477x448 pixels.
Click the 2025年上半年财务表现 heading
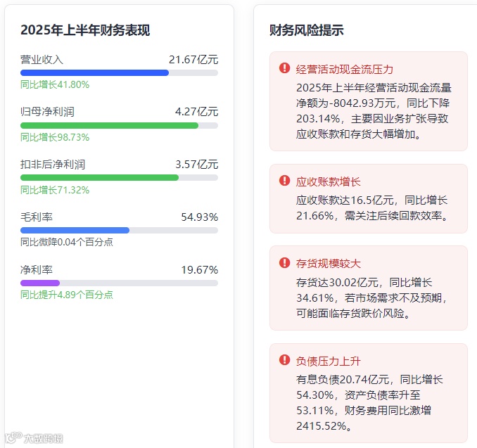(x=85, y=30)
